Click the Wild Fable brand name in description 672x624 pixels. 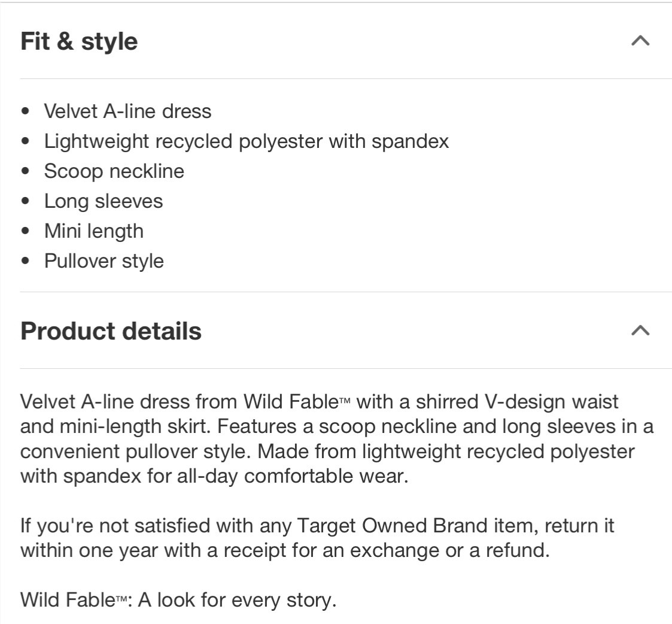coord(291,402)
